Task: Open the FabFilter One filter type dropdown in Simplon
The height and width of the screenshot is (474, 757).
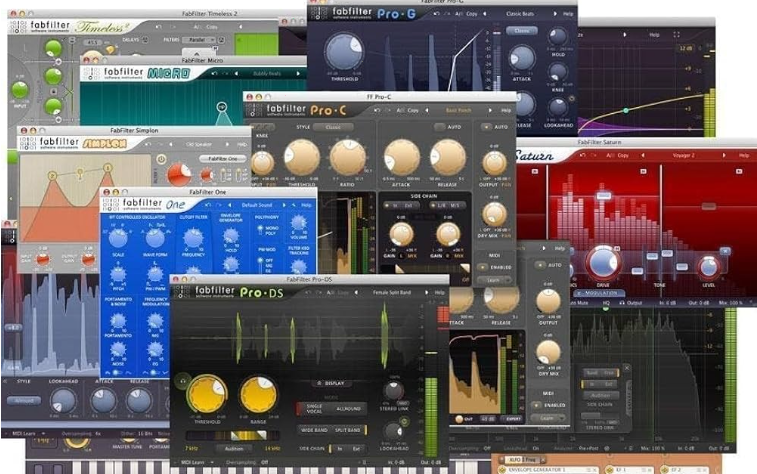Action: [223, 159]
